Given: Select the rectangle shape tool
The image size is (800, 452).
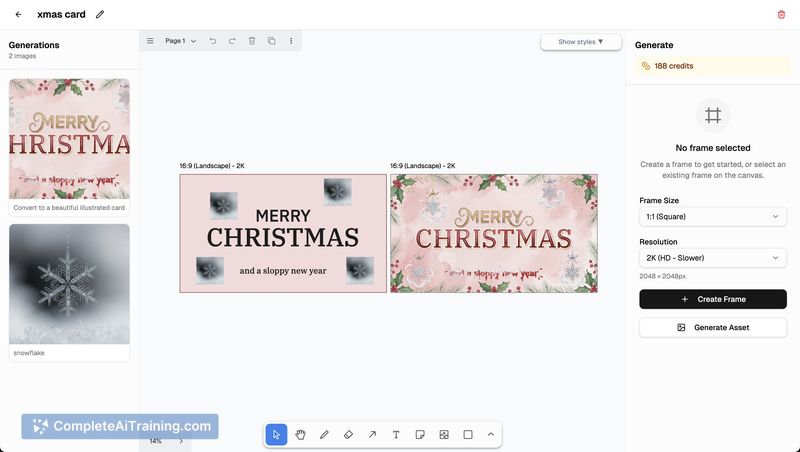Looking at the screenshot, I should (x=468, y=435).
